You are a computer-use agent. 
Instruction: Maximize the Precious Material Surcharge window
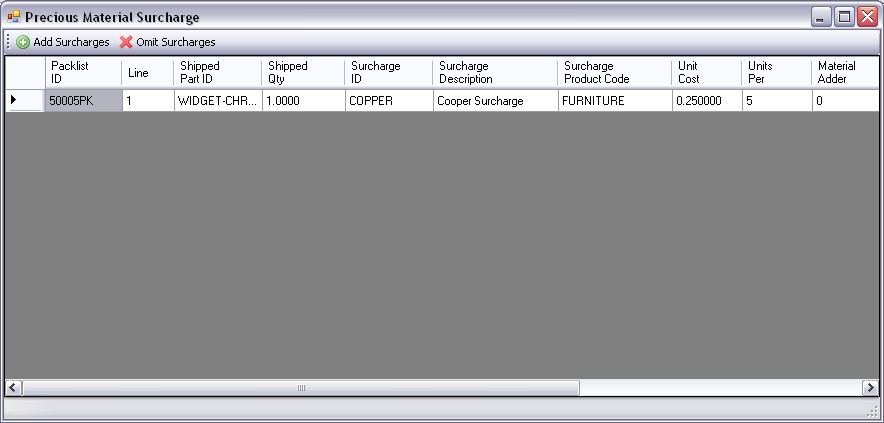coord(844,17)
